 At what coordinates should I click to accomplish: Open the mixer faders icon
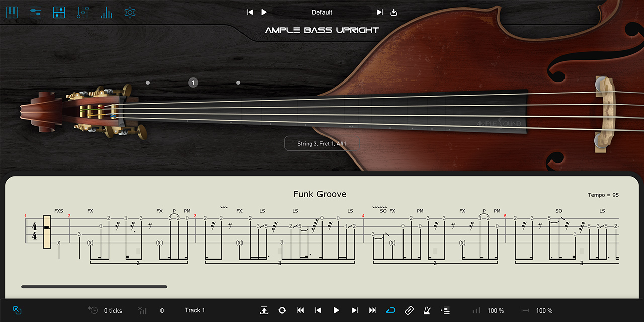click(x=83, y=12)
